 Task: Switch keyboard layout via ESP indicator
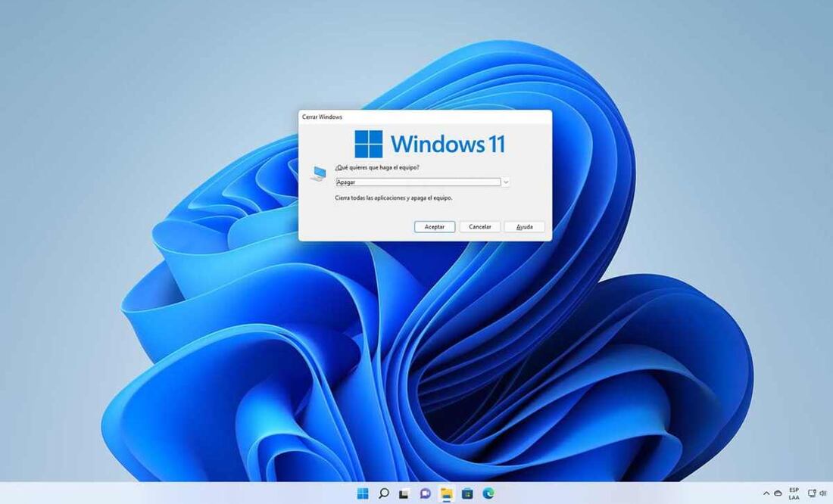tap(794, 493)
